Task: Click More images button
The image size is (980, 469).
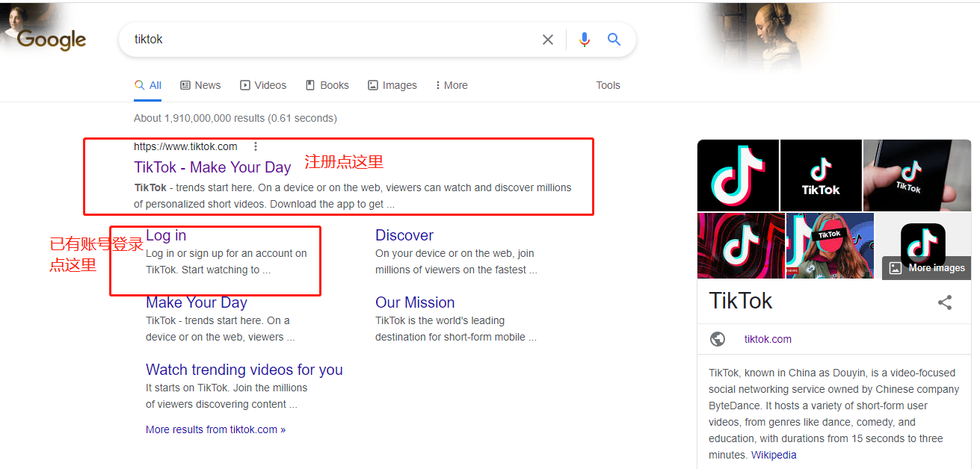Action: pos(927,268)
